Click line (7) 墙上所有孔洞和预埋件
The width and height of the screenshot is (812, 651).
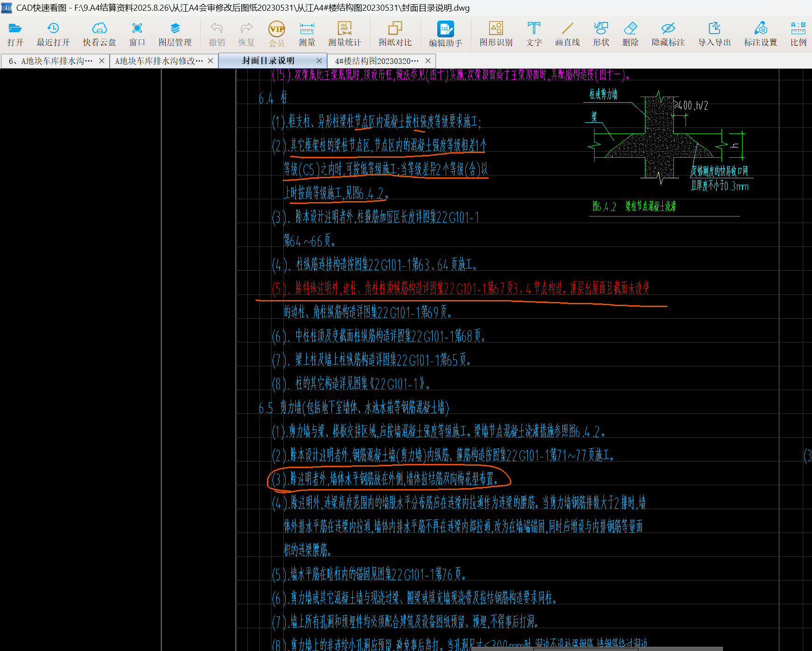click(405, 622)
